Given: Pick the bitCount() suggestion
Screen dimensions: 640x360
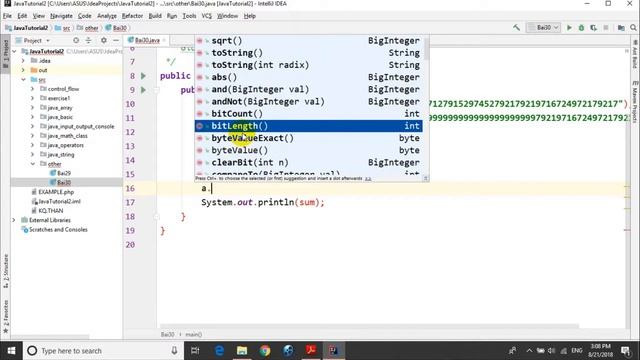Looking at the screenshot, I should coord(309,114).
